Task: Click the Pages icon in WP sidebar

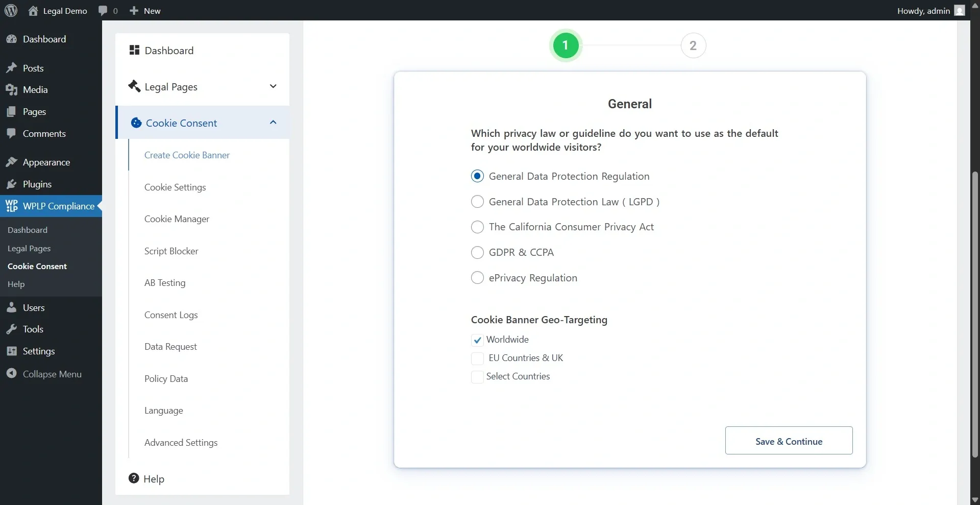Action: click(12, 111)
